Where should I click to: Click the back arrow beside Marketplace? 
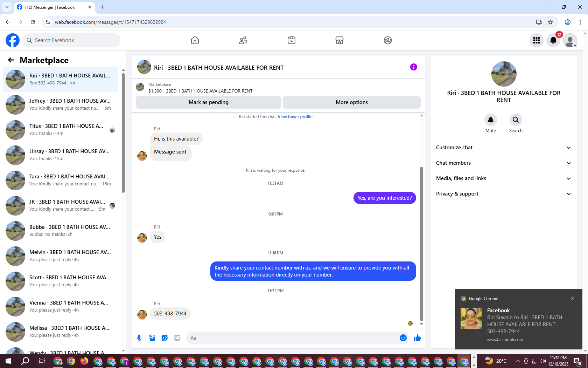pos(11,60)
